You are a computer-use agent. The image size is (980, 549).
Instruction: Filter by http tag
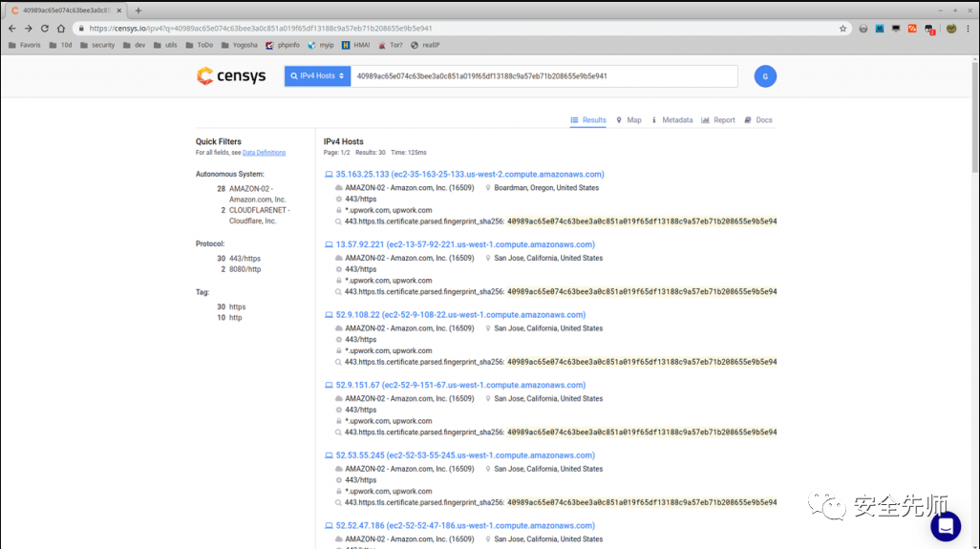(235, 317)
